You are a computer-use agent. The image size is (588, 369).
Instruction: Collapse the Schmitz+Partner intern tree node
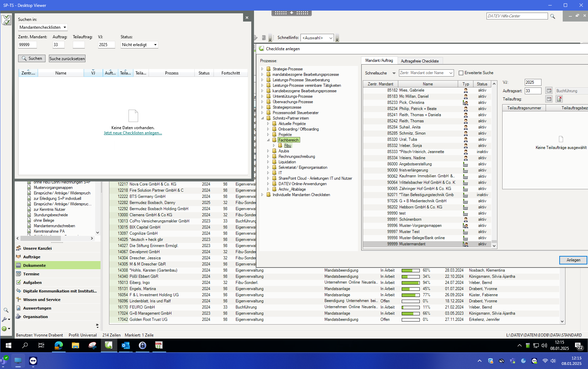263,118
